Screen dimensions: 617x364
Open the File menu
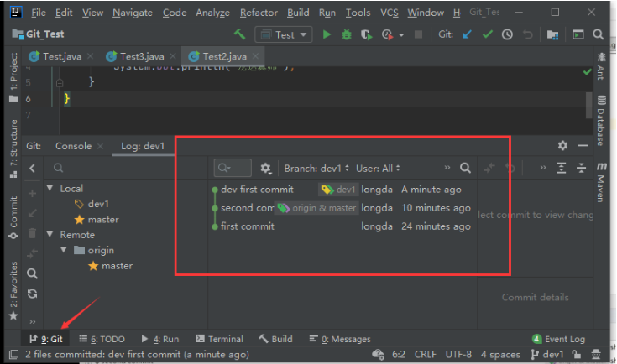[x=39, y=13]
